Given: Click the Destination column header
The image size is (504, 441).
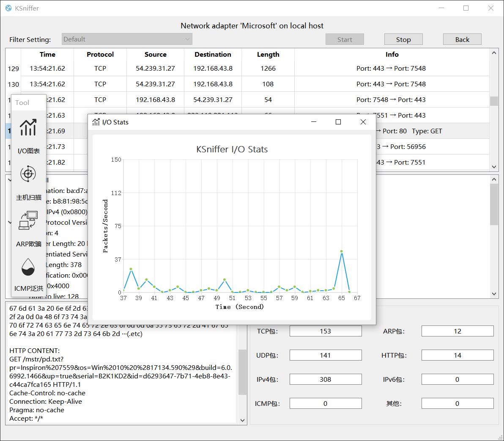Looking at the screenshot, I should coord(213,54).
